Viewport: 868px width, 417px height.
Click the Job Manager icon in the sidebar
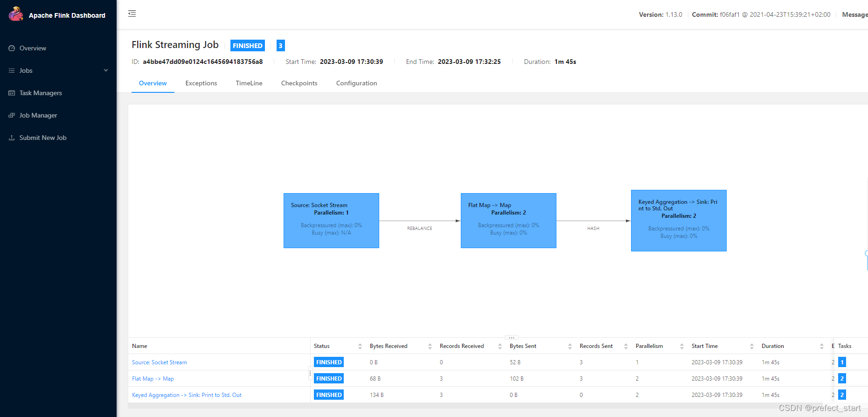point(12,115)
